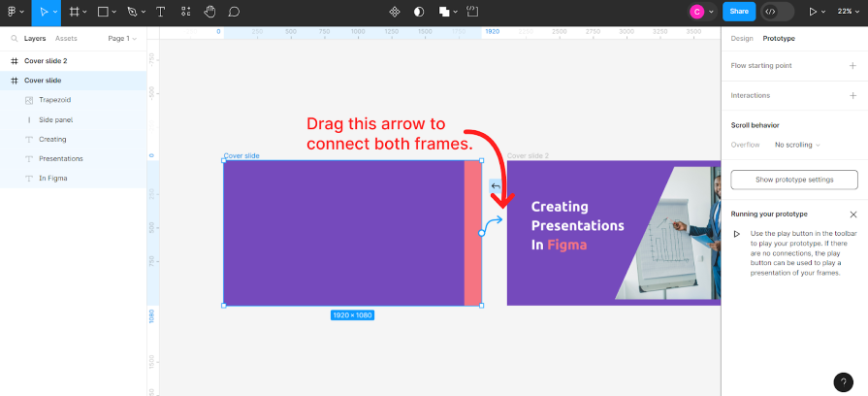Open the help question mark button

tap(844, 382)
